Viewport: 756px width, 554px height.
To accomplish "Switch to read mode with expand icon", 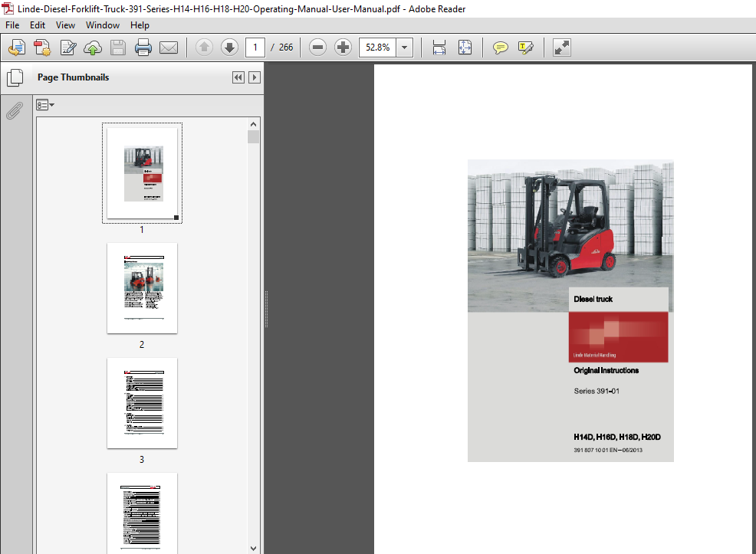I will tap(562, 48).
